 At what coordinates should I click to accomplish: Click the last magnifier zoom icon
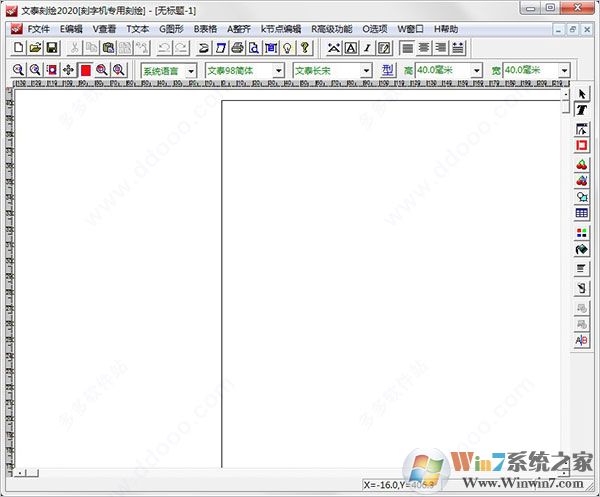[x=119, y=70]
